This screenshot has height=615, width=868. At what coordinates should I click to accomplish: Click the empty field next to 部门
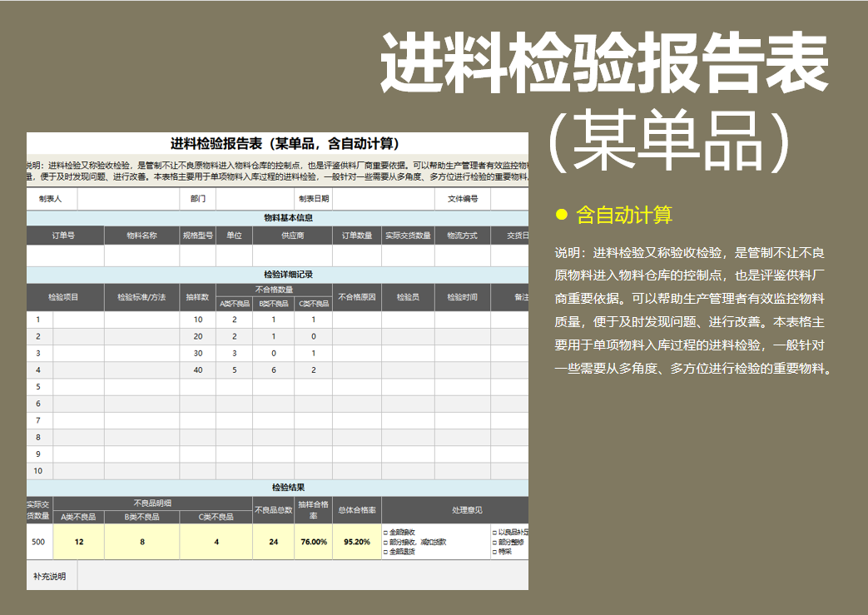[x=255, y=199]
